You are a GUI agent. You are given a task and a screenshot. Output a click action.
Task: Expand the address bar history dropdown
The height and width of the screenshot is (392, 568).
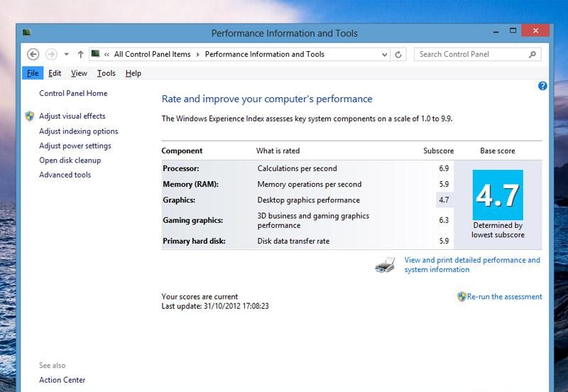point(384,54)
